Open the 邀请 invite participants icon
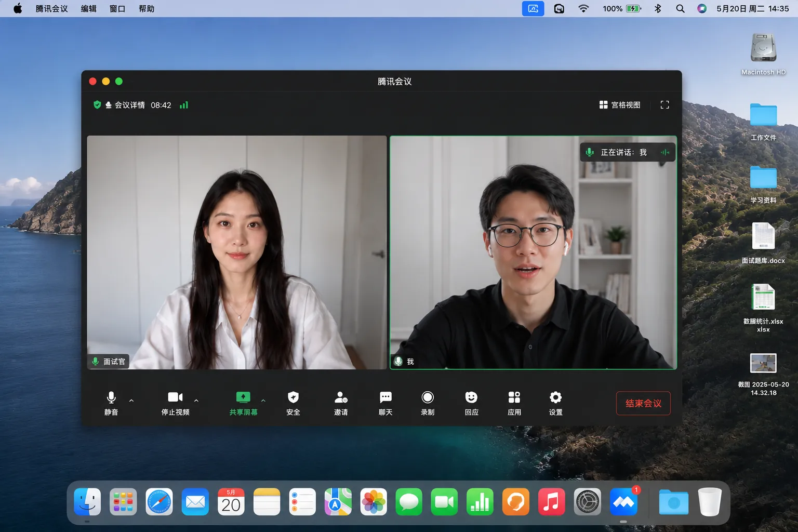 tap(341, 403)
